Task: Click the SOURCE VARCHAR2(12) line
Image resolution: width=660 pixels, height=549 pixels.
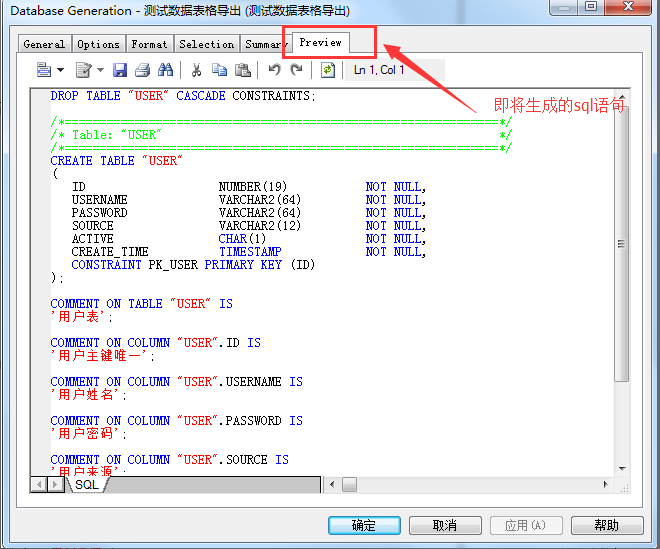Action: click(248, 226)
